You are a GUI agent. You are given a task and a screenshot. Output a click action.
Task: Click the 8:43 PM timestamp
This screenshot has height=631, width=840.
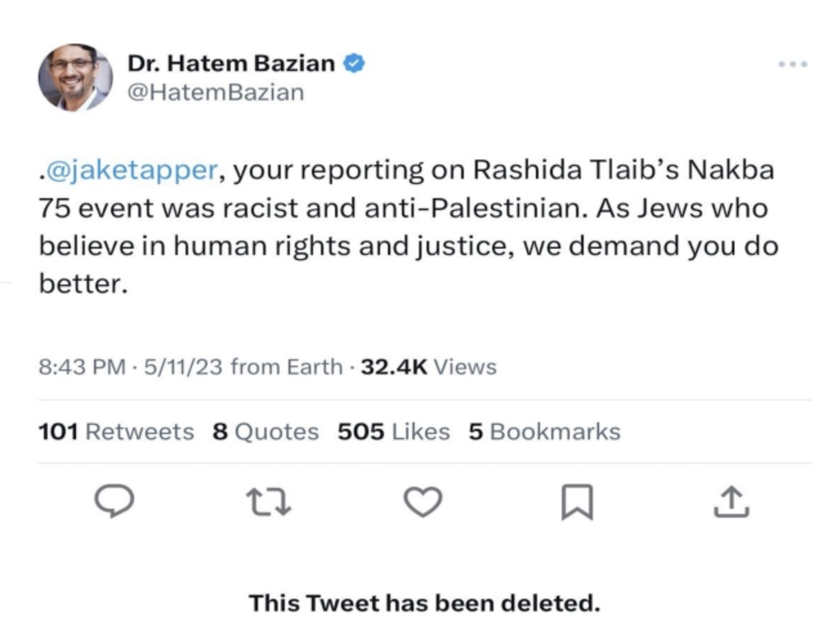coord(82,367)
